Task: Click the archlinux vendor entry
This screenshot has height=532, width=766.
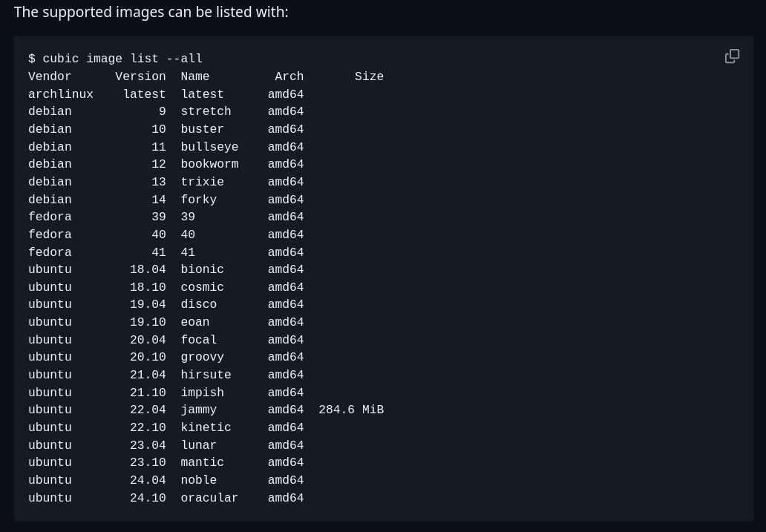Action: pyautogui.click(x=61, y=94)
